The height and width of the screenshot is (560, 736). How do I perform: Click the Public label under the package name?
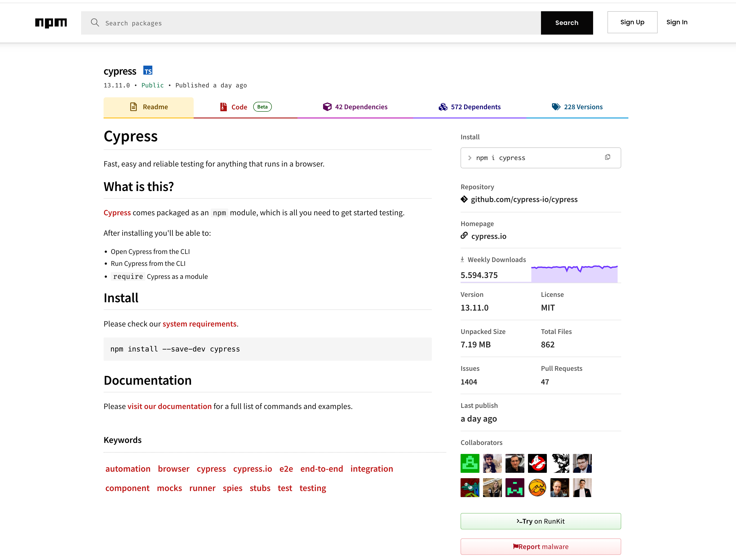pos(153,85)
